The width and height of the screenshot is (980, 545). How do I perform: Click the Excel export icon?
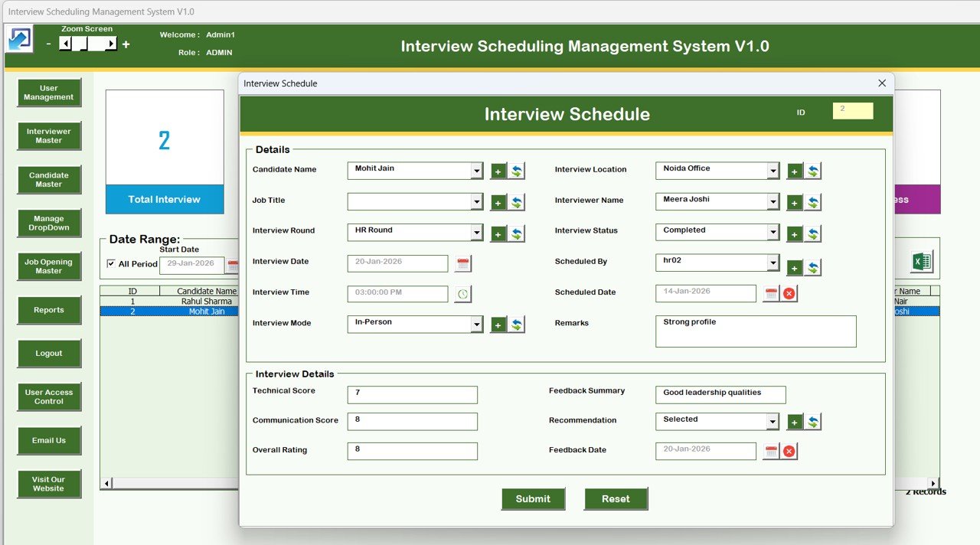(x=921, y=260)
